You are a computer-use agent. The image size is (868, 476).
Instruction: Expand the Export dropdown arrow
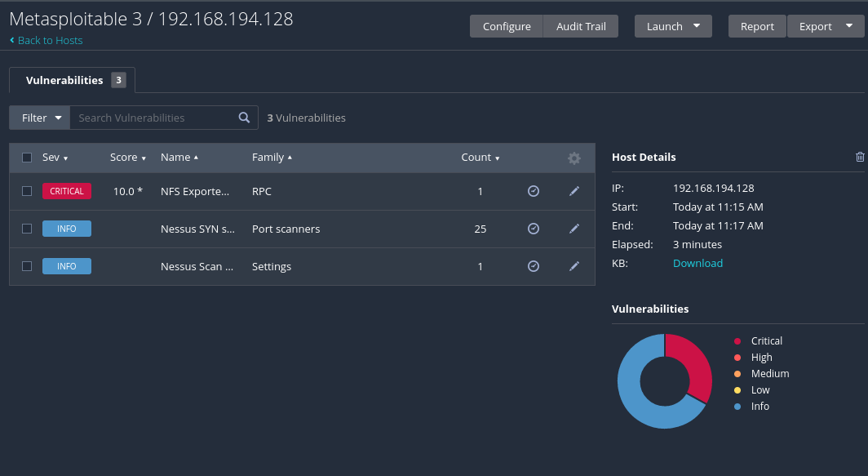(849, 26)
